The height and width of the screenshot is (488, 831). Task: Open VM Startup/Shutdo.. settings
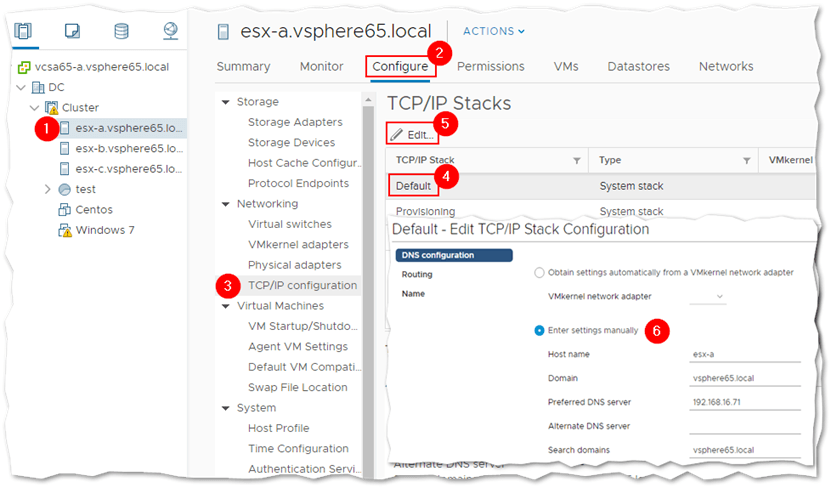point(303,326)
